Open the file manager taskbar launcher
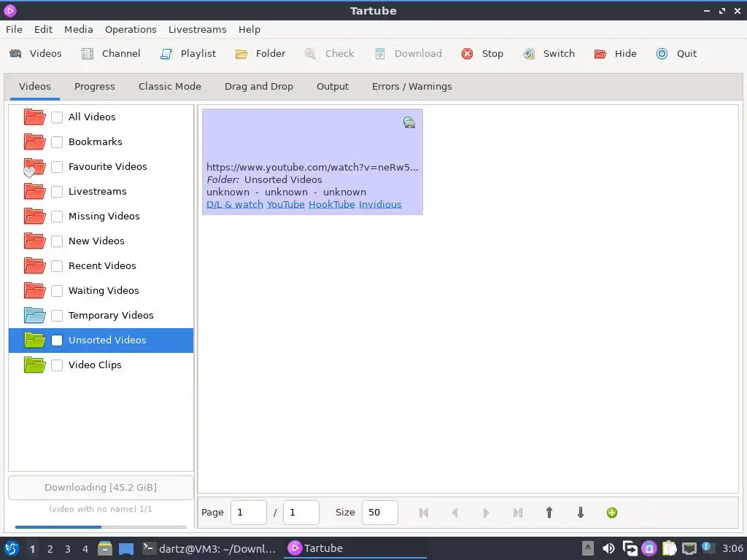 [105, 548]
